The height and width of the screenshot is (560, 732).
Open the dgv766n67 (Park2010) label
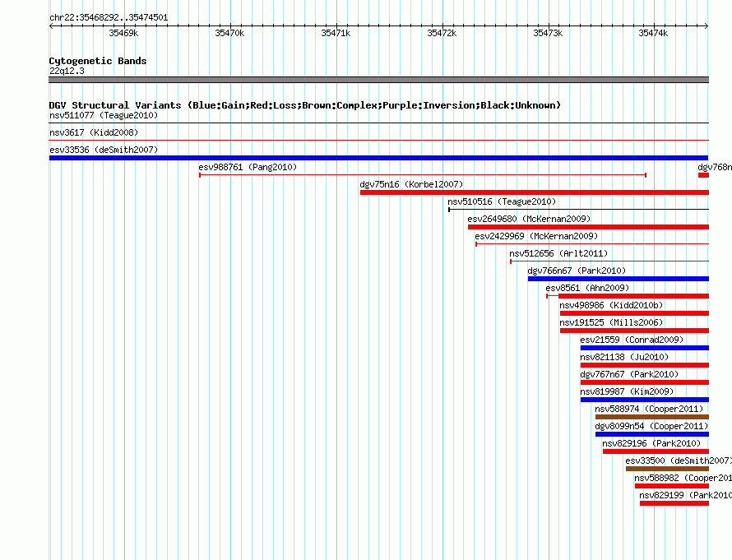coord(577,271)
